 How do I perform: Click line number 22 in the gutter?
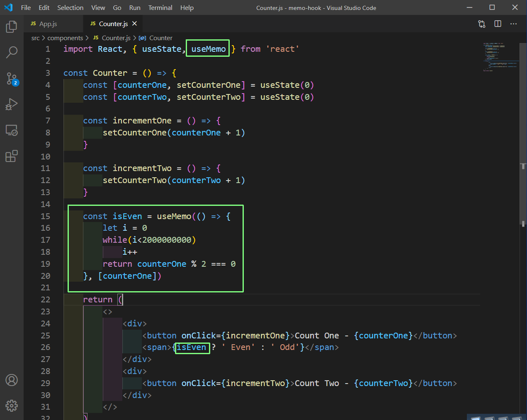45,299
